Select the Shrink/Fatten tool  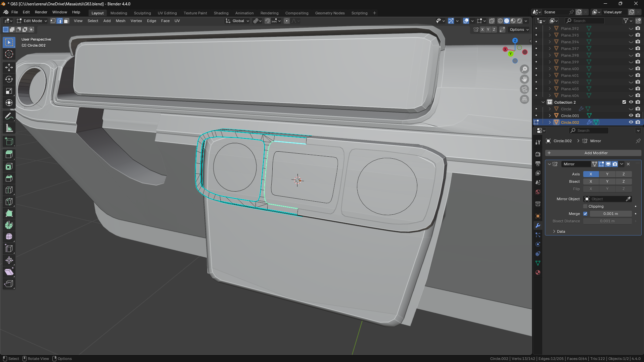[x=9, y=260]
